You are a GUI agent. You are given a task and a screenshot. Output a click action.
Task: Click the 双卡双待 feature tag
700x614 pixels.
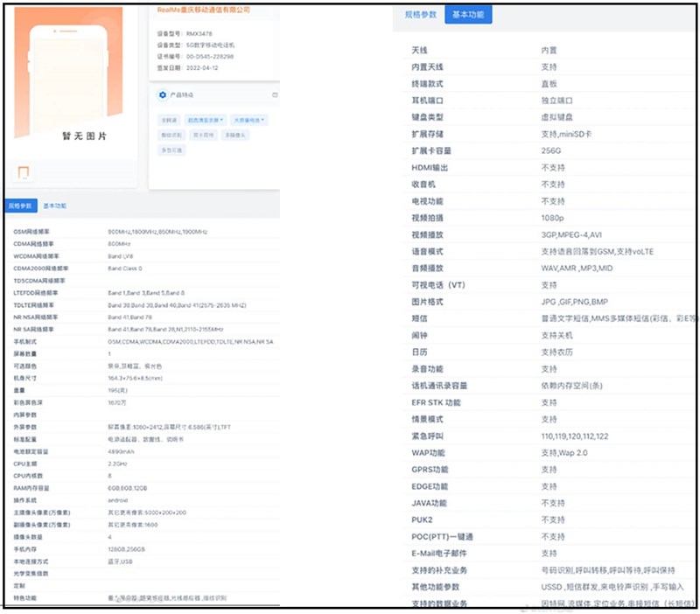(203, 135)
